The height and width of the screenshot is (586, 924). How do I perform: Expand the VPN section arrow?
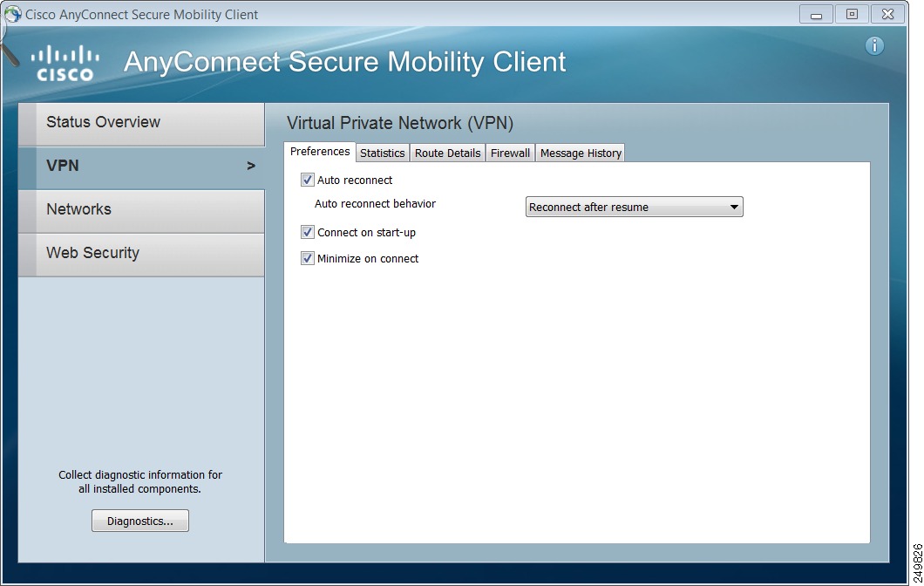click(251, 166)
